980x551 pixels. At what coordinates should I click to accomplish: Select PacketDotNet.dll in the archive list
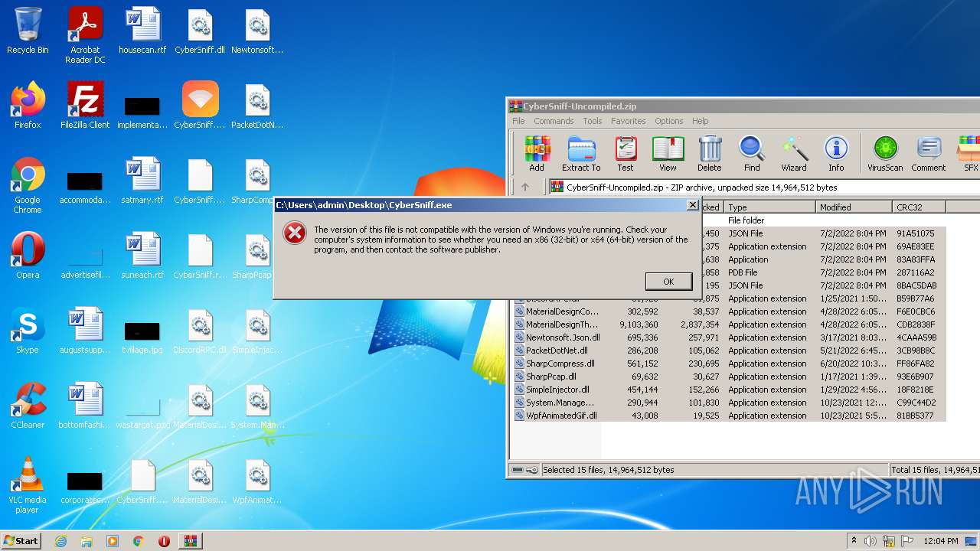(730, 350)
